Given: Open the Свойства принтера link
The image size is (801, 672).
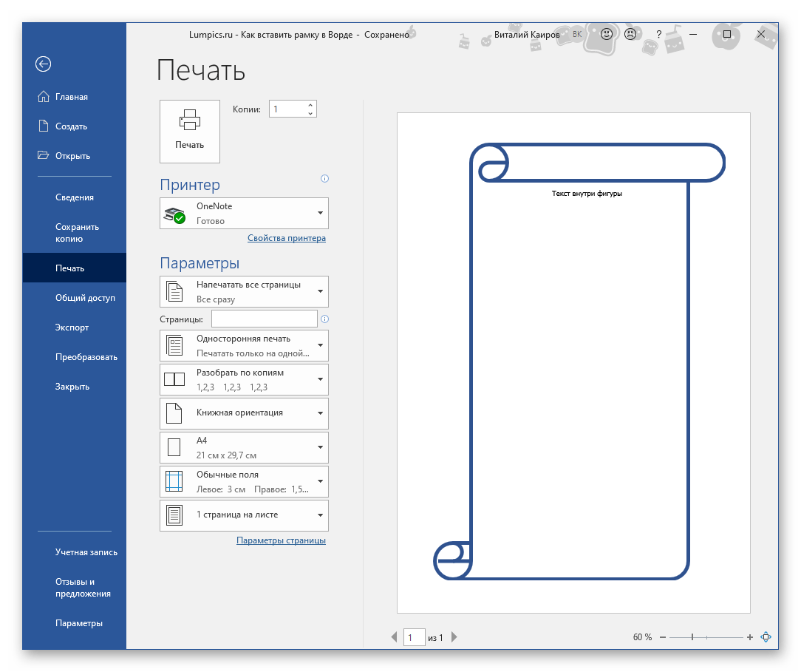Looking at the screenshot, I should (x=286, y=238).
